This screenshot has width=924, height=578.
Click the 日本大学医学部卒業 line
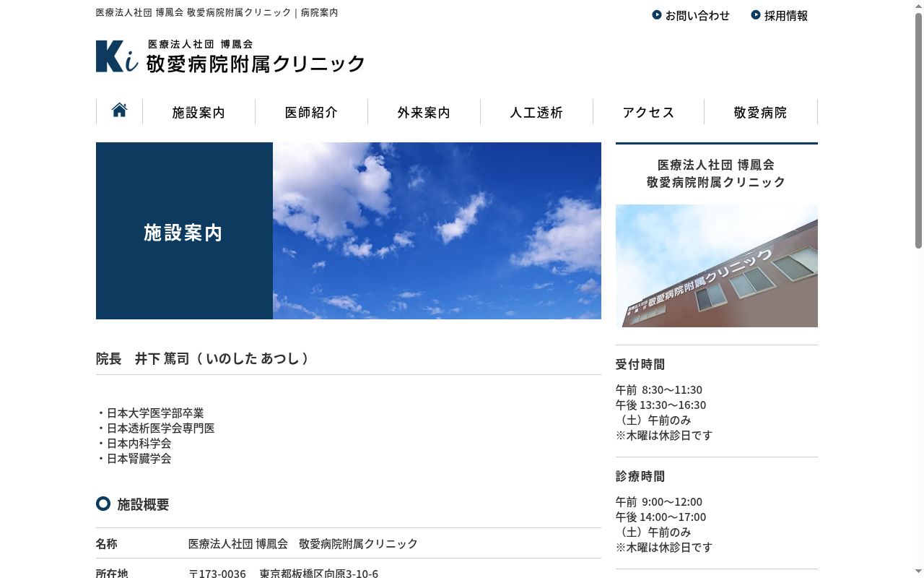[x=150, y=413]
